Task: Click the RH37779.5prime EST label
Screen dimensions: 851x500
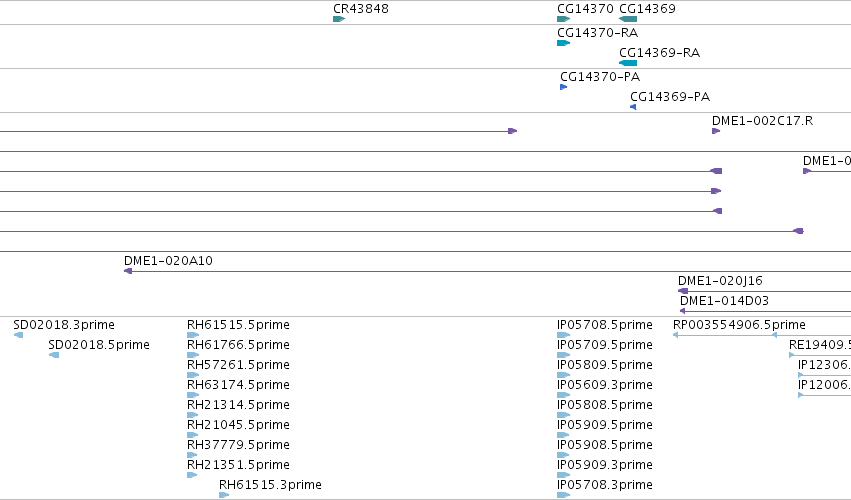Action: [x=238, y=445]
